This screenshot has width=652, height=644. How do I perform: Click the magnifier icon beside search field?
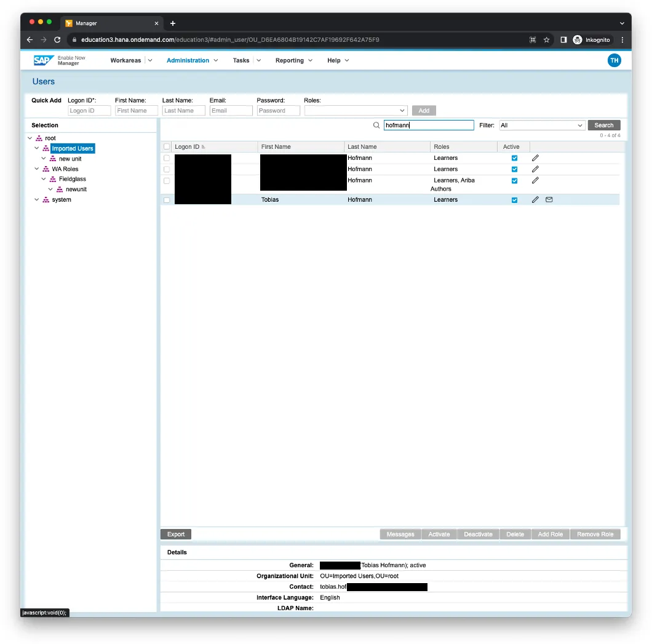pos(376,125)
